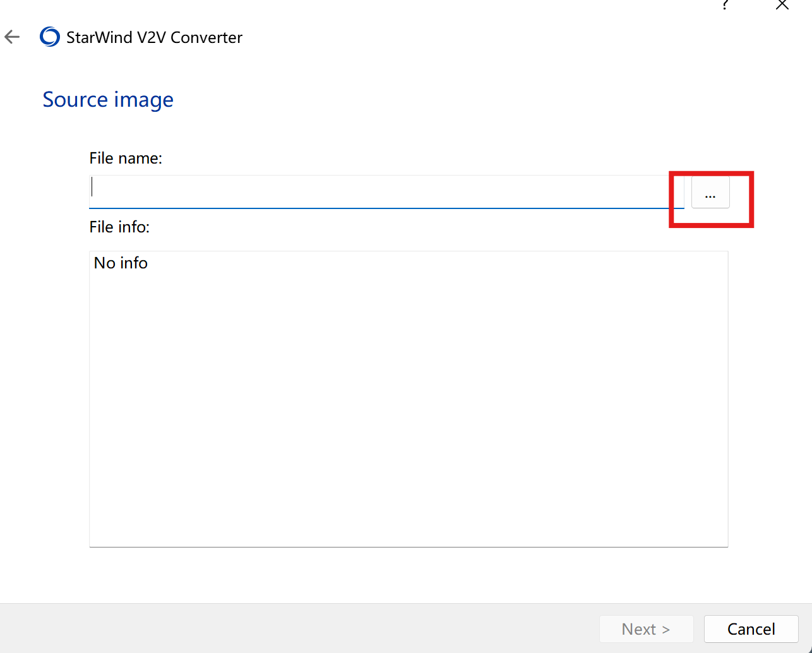Click the StarWind V2V Converter logo icon

(49, 37)
